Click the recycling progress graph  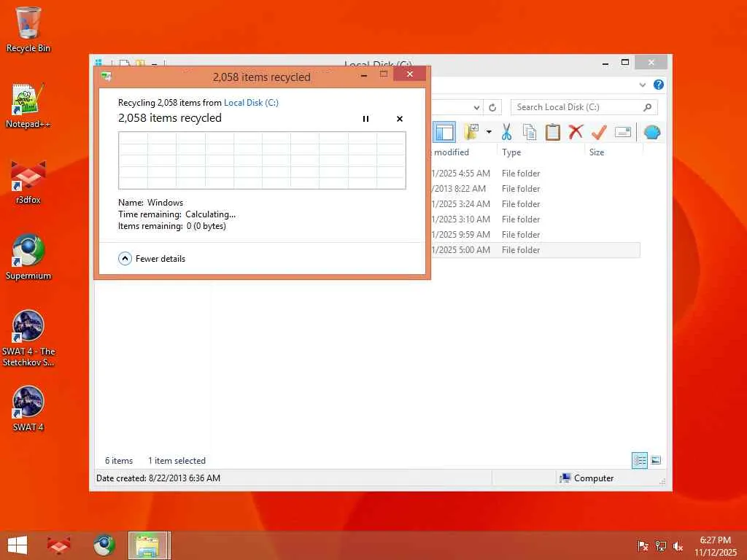(262, 160)
